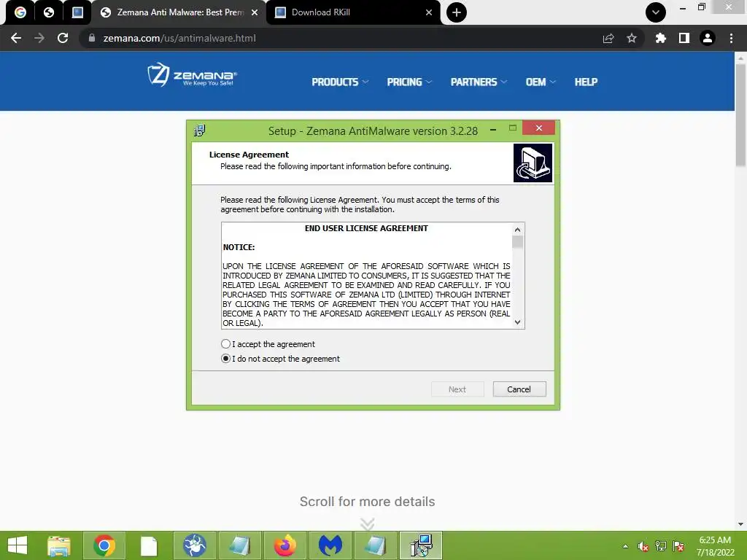Screen dimensions: 747x560
Task: Open the Chrome three-dot menu
Action: click(x=731, y=38)
